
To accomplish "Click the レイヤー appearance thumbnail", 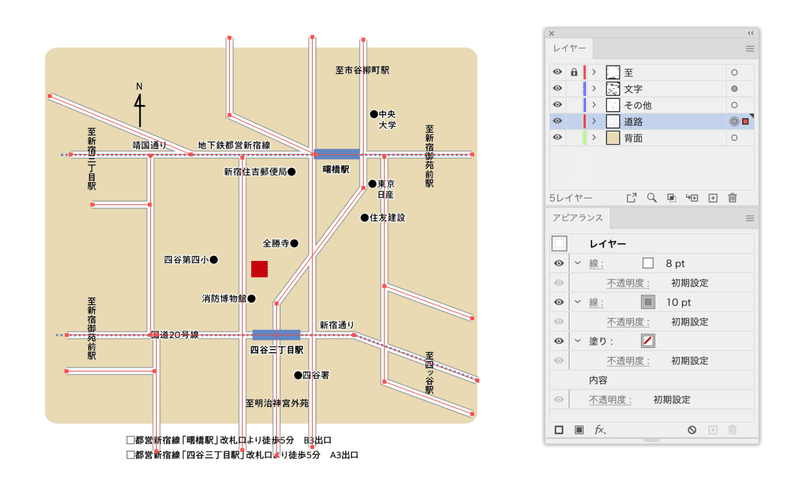I will click(x=559, y=243).
